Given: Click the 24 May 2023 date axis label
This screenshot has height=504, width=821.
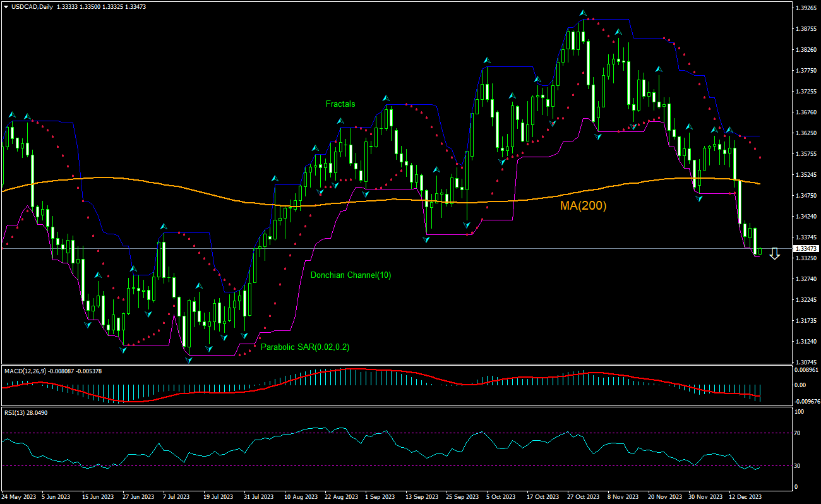Looking at the screenshot, I should [x=19, y=497].
